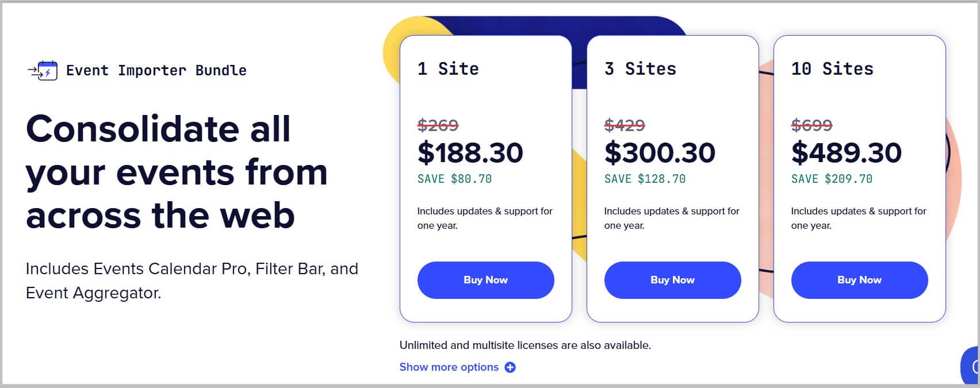980x388 pixels.
Task: Click the $489.30 discounted price
Action: tap(846, 152)
